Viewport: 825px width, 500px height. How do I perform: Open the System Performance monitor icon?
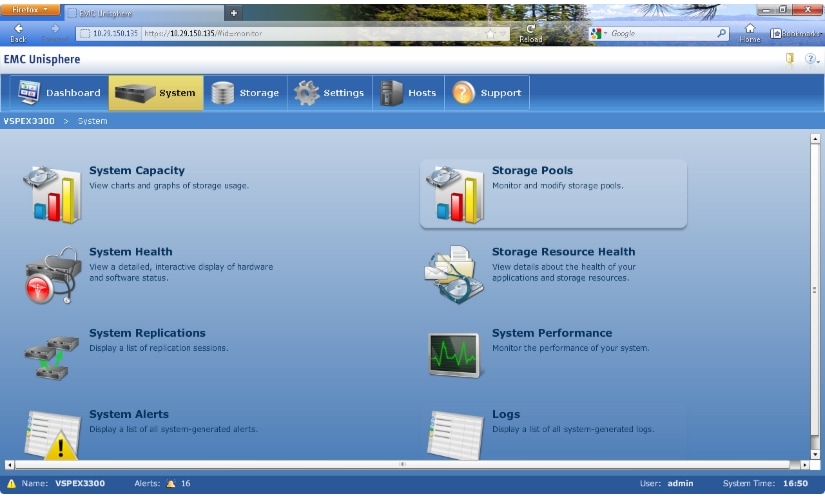coord(455,355)
